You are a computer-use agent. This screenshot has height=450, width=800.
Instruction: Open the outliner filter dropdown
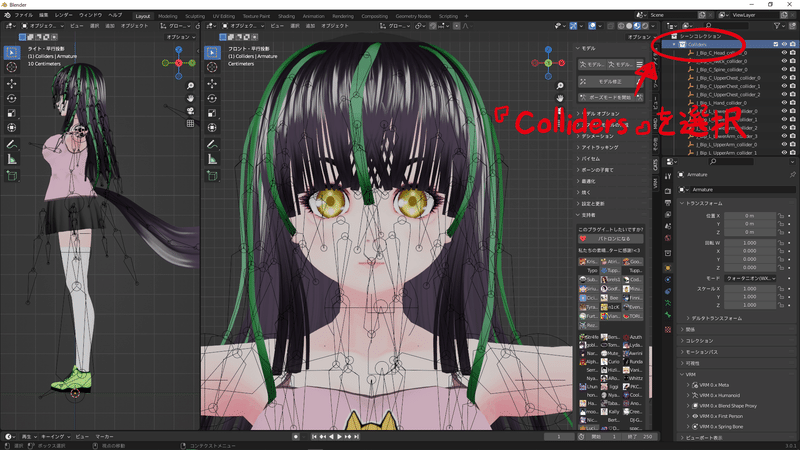779,26
